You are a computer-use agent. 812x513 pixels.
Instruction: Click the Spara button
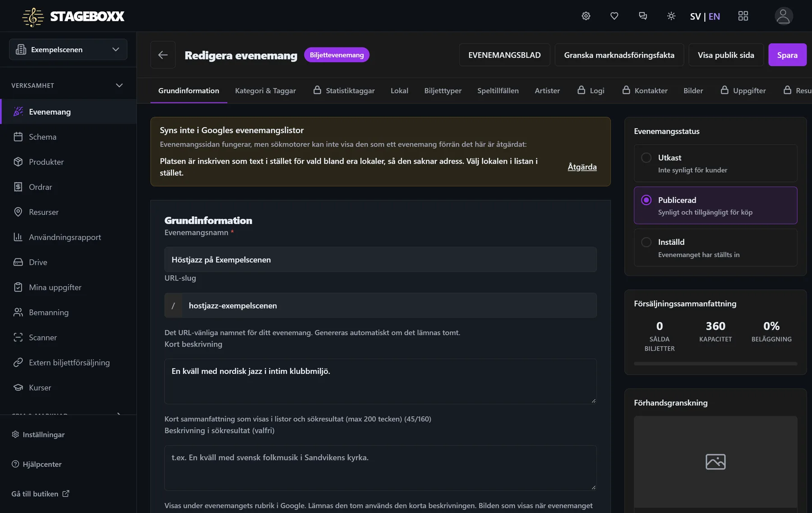(x=787, y=55)
